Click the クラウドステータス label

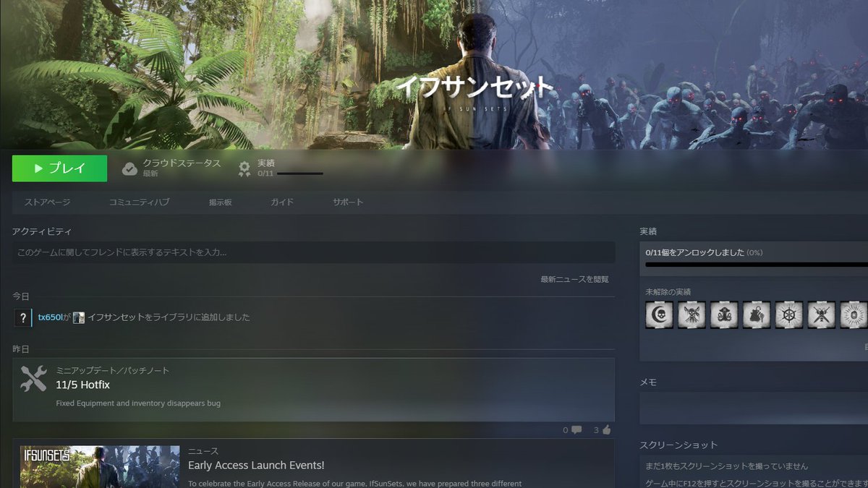pos(182,163)
